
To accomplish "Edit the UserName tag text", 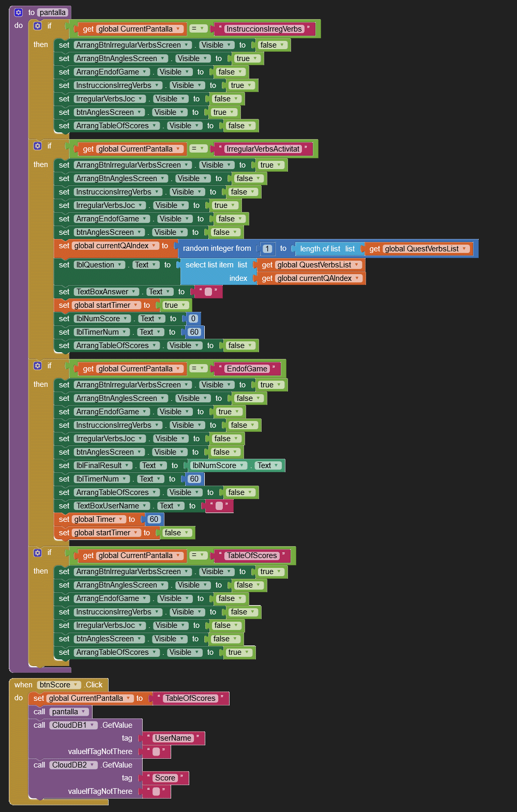I will tap(173, 738).
